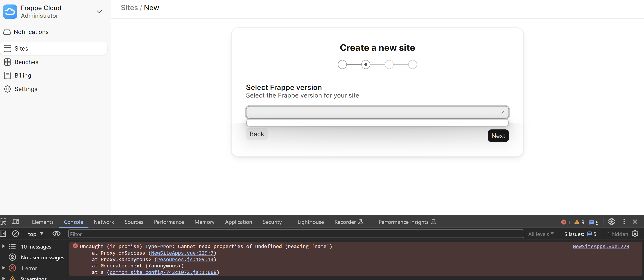The image size is (644, 280).
Task: Open the NewSiteApps.vue:229 source link at right
Action: pyautogui.click(x=601, y=246)
